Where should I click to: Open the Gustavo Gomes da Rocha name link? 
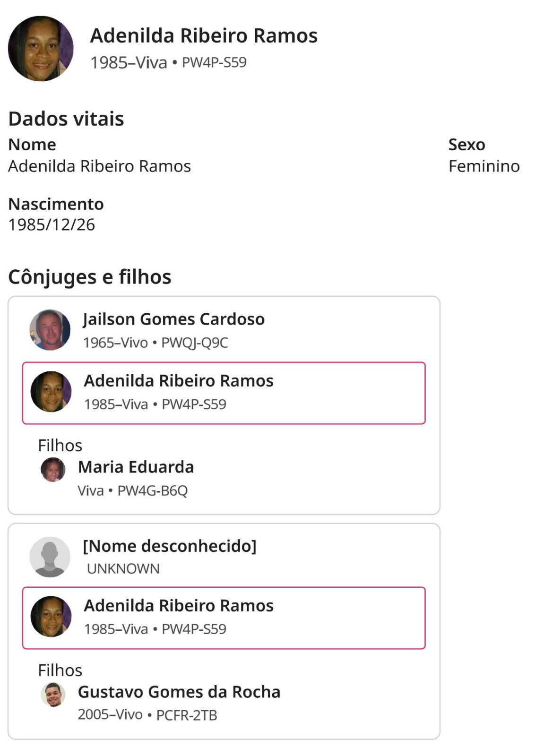(x=179, y=692)
